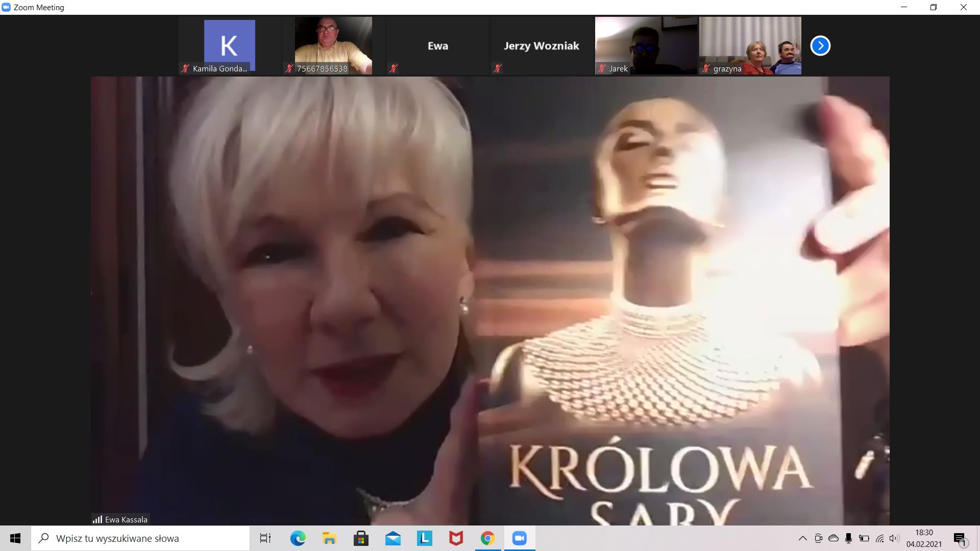The image size is (980, 551).
Task: Click the battery status tray icon
Action: [864, 538]
